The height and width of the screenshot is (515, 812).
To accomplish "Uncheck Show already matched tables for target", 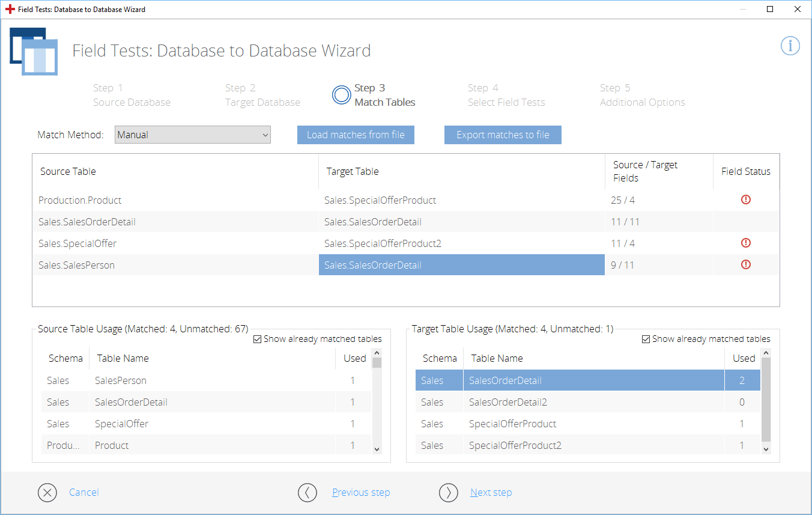I will 646,340.
